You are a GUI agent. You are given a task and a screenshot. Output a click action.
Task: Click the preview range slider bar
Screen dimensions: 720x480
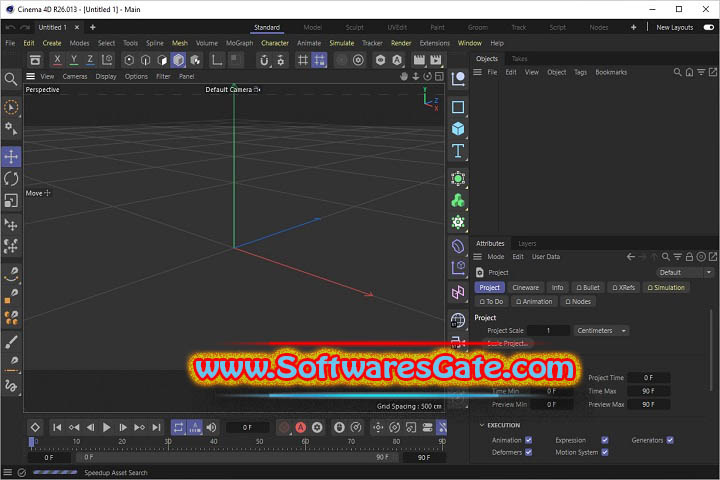click(x=236, y=457)
